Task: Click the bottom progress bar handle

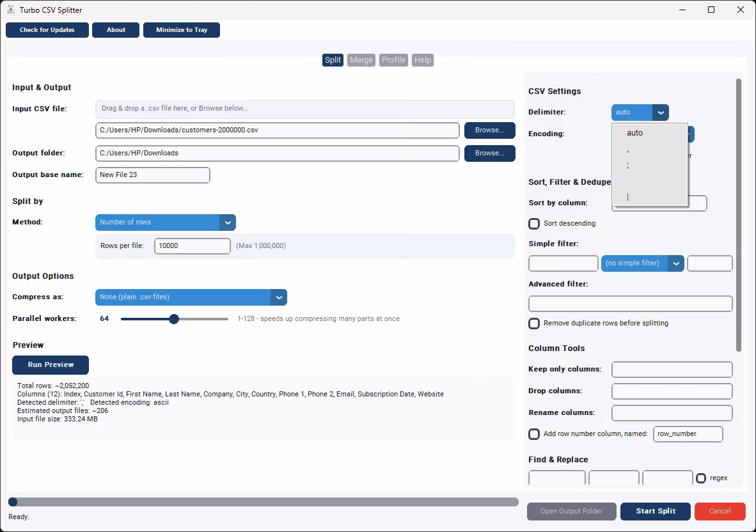Action: click(x=13, y=502)
